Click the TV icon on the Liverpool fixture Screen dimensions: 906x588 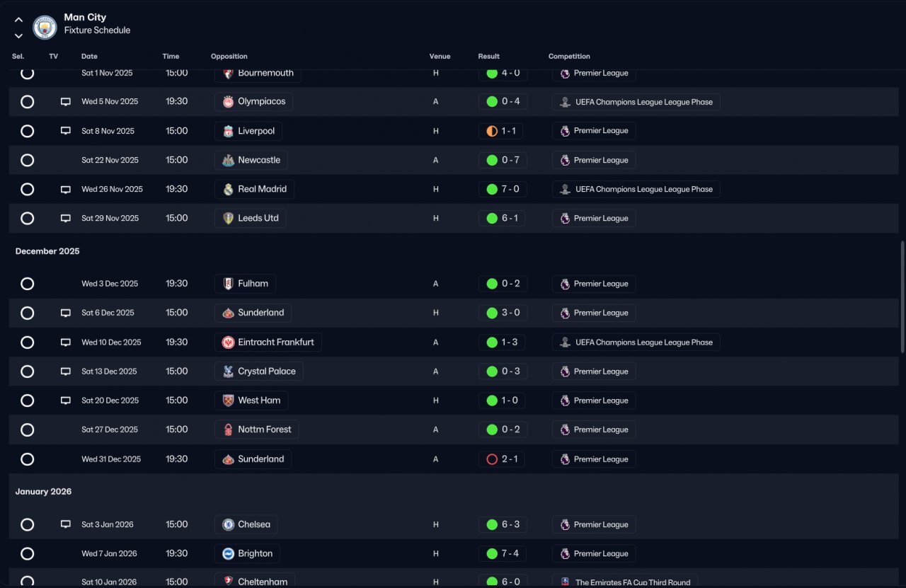(66, 131)
